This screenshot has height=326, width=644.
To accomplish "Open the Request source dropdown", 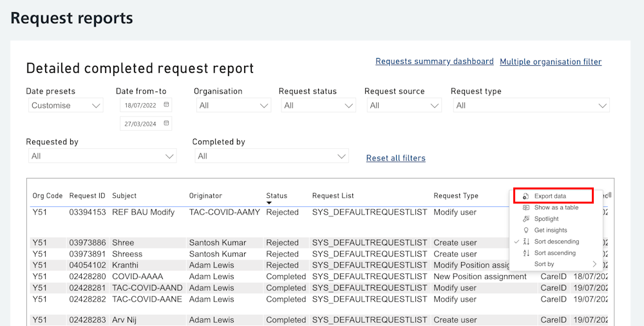I will tap(404, 105).
